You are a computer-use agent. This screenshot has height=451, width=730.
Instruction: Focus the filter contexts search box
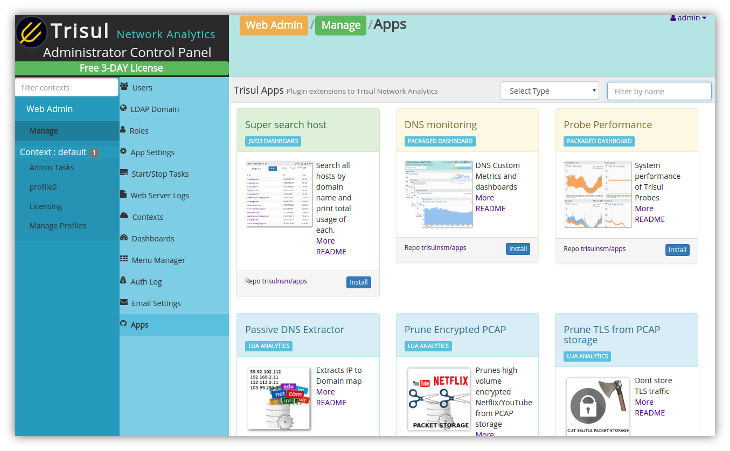pyautogui.click(x=67, y=88)
